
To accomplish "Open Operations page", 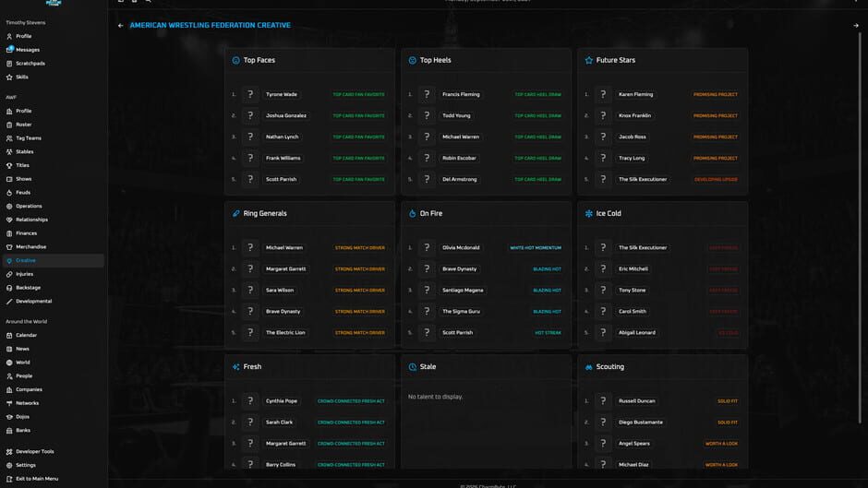I will [29, 206].
